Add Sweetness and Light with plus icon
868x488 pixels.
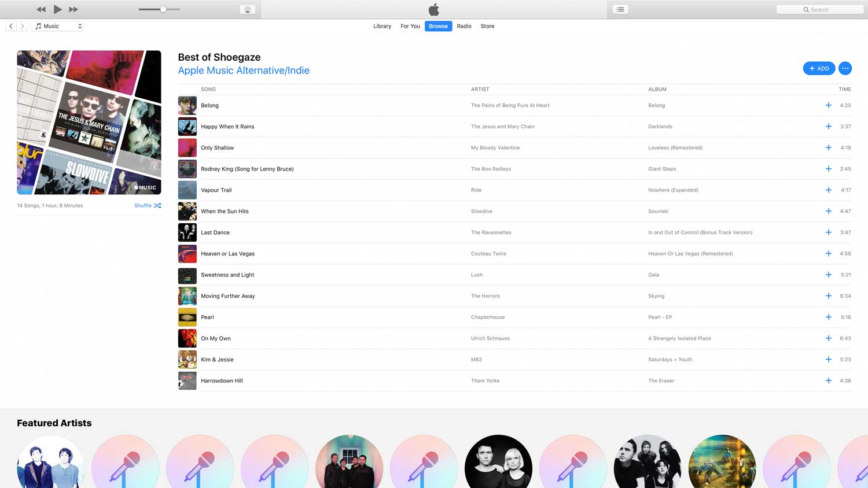[x=828, y=275]
